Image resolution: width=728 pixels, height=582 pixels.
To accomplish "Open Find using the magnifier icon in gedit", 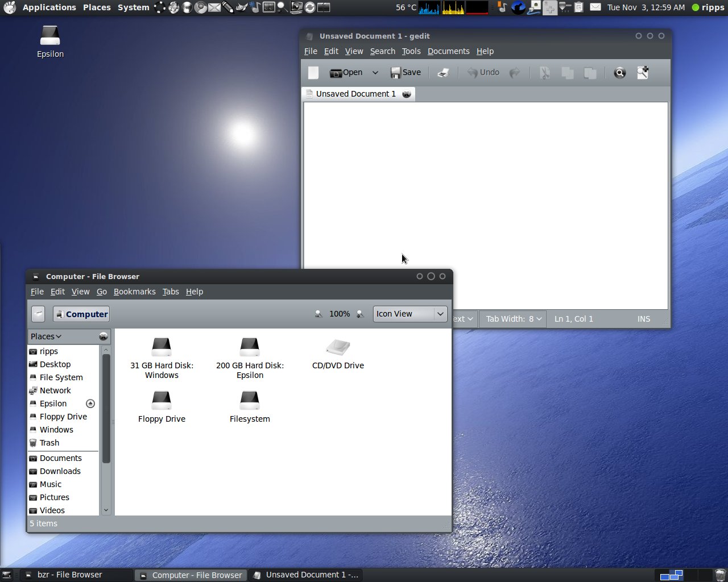I will (620, 73).
